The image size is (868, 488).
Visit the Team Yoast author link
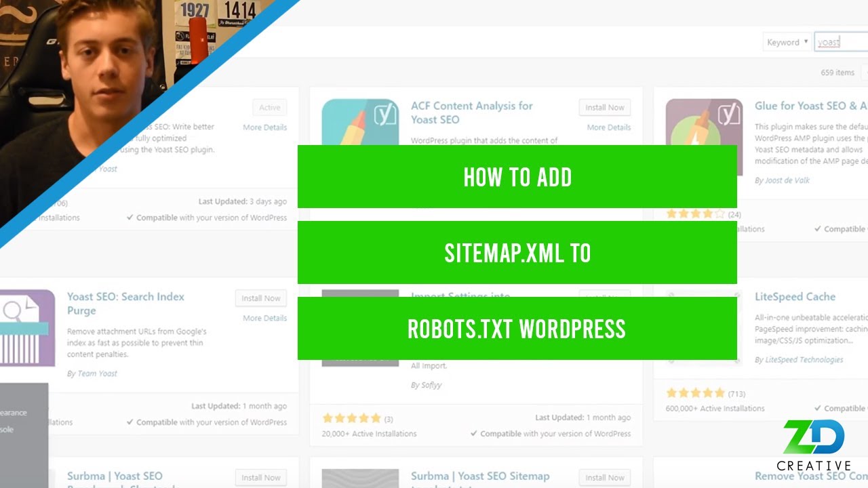[97, 373]
